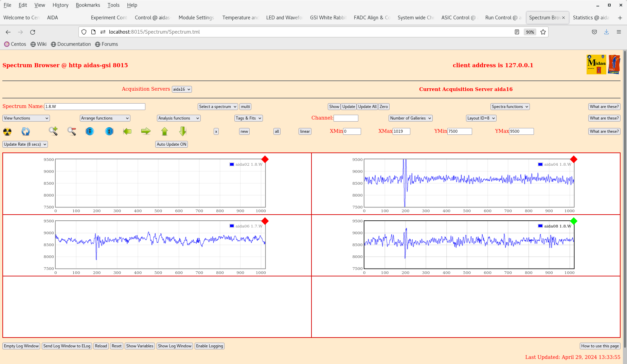Click the blue refresh arrows icon
Image resolution: width=627 pixels, height=364 pixels.
click(26, 131)
